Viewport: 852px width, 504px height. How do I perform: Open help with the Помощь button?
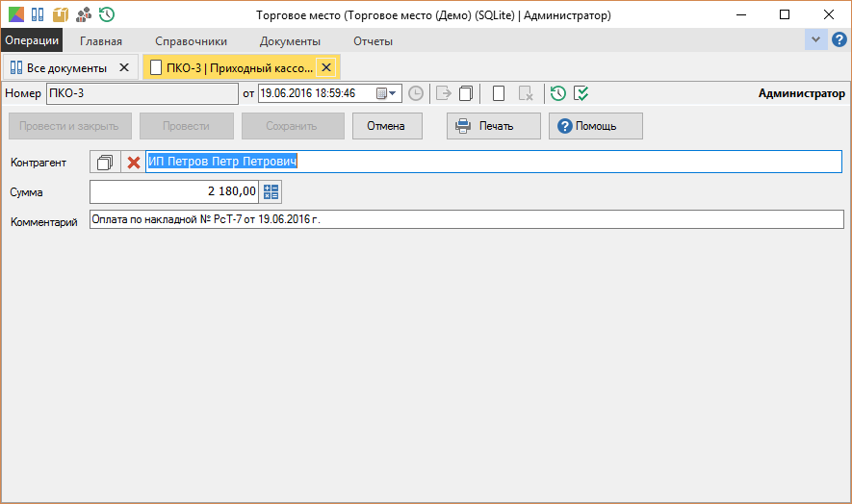(x=596, y=126)
